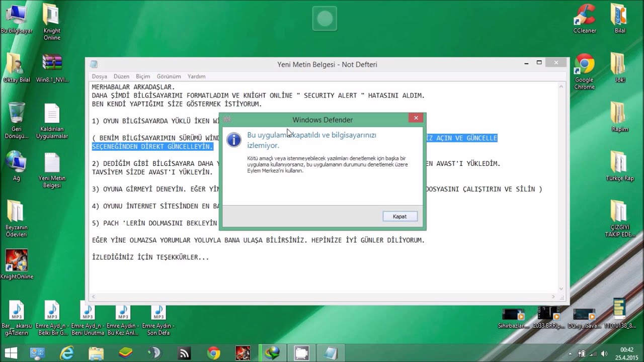Select the Yeni Metin Belgesi desktop file
The height and width of the screenshot is (362, 644).
click(x=52, y=170)
